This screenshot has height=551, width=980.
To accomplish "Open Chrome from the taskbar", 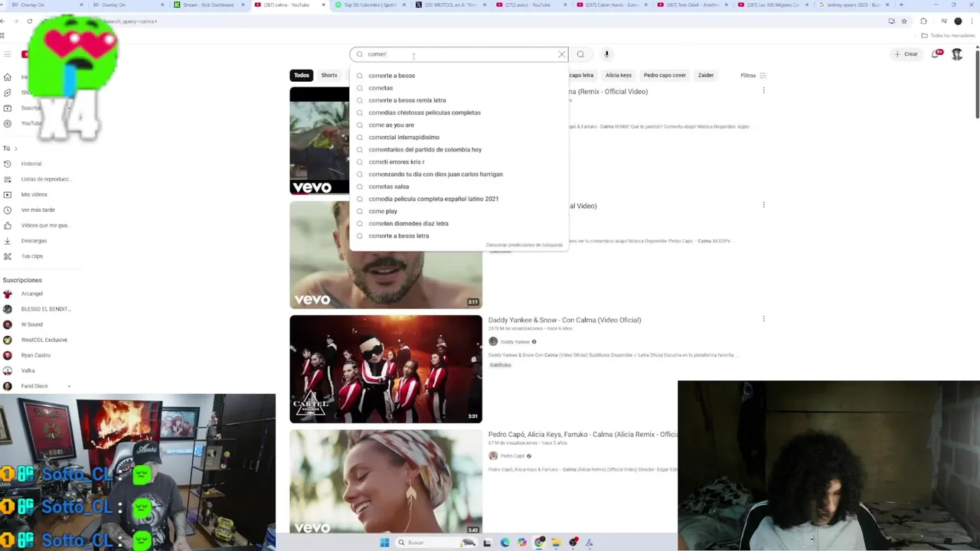I will [x=540, y=543].
